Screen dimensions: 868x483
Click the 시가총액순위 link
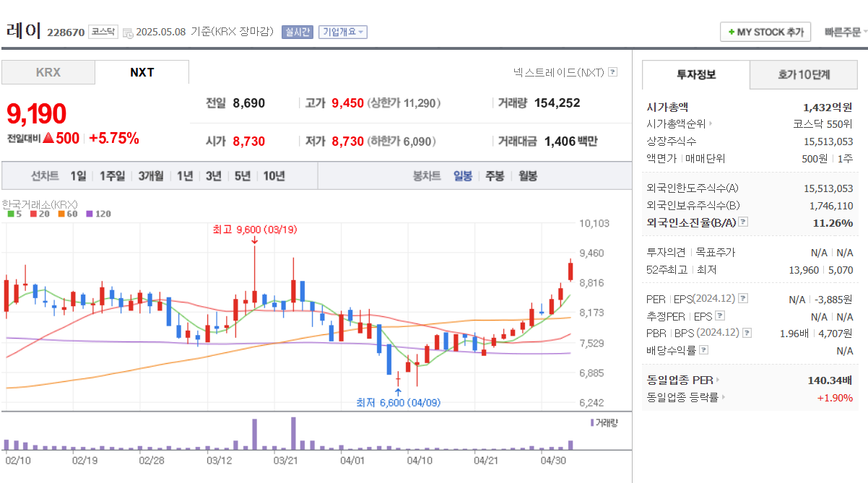point(676,124)
